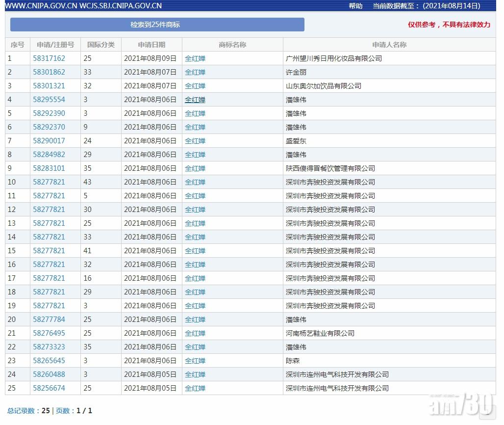Open registration number 58290017

[49, 141]
